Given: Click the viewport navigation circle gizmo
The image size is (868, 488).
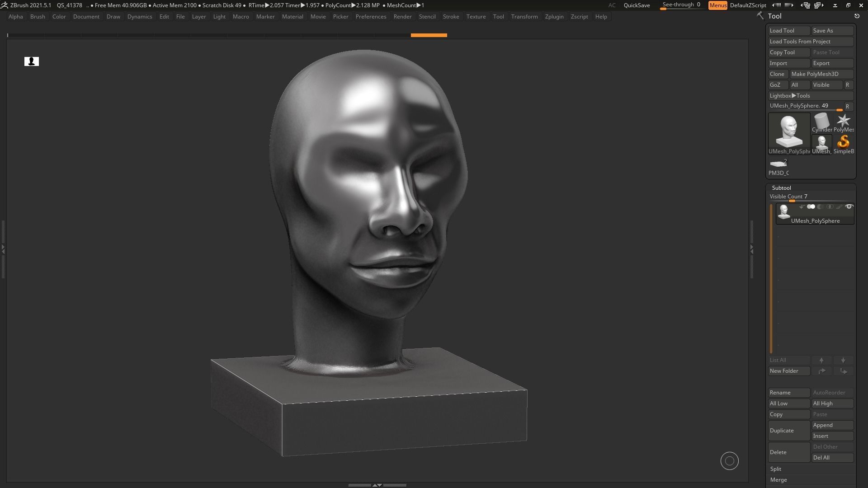Looking at the screenshot, I should coord(729,461).
